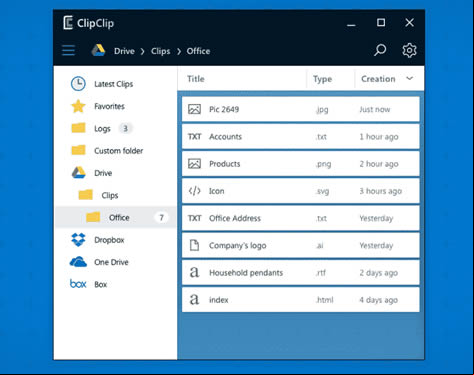Screen dimensions: 474x375
Task: Click the .ai type cell
Action: coord(320,246)
